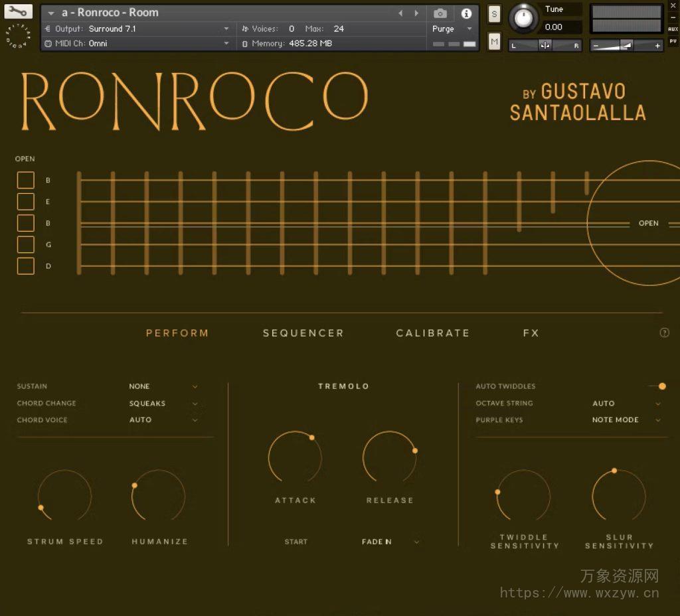Click the PV performance view icon
This screenshot has height=616, width=680.
click(x=673, y=40)
